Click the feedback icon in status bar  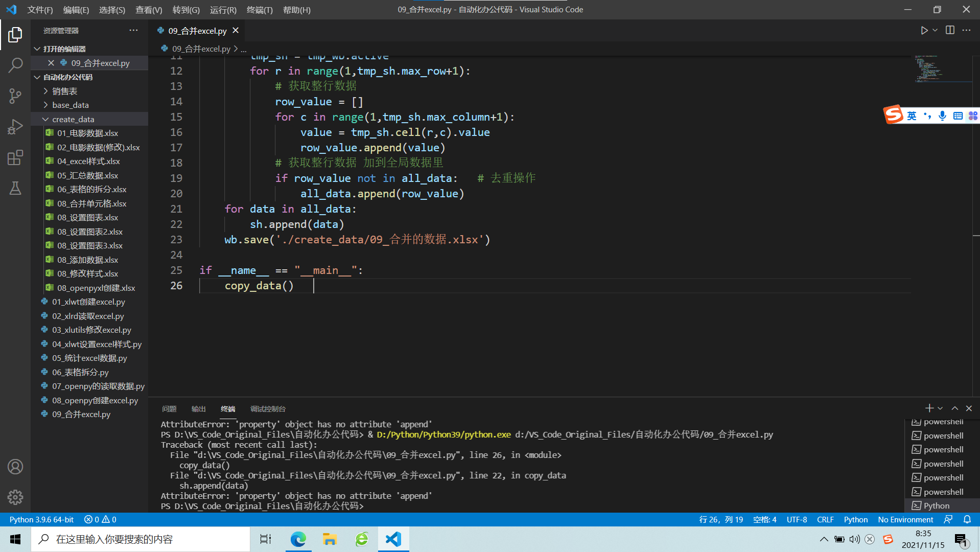[948, 519]
